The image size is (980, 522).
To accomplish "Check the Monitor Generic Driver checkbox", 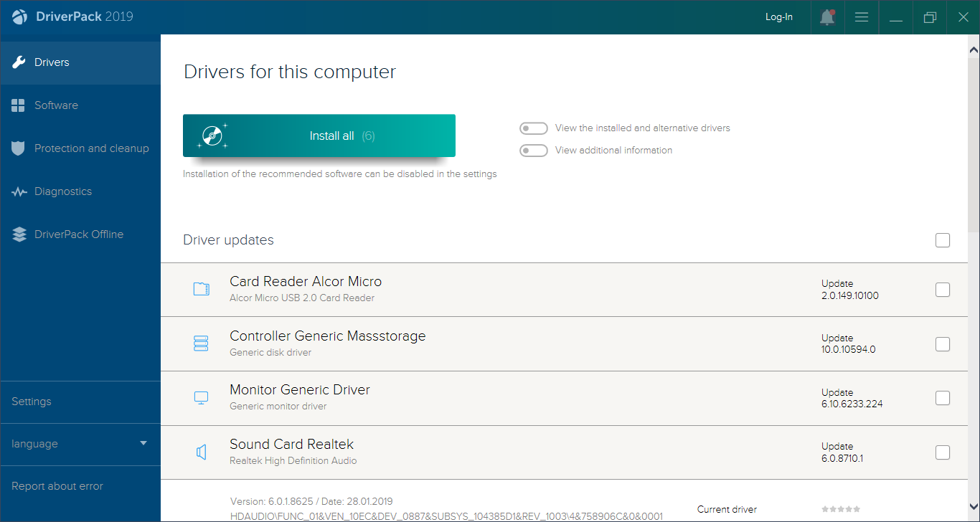I will pos(942,398).
